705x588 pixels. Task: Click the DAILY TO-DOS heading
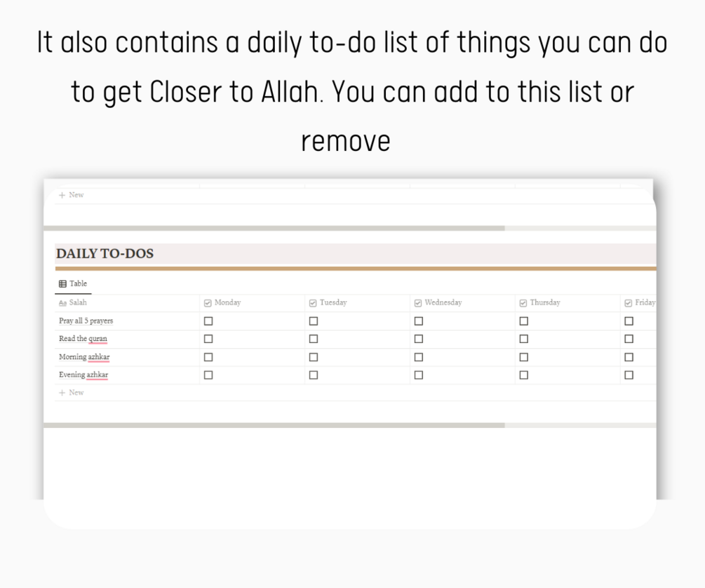click(105, 254)
